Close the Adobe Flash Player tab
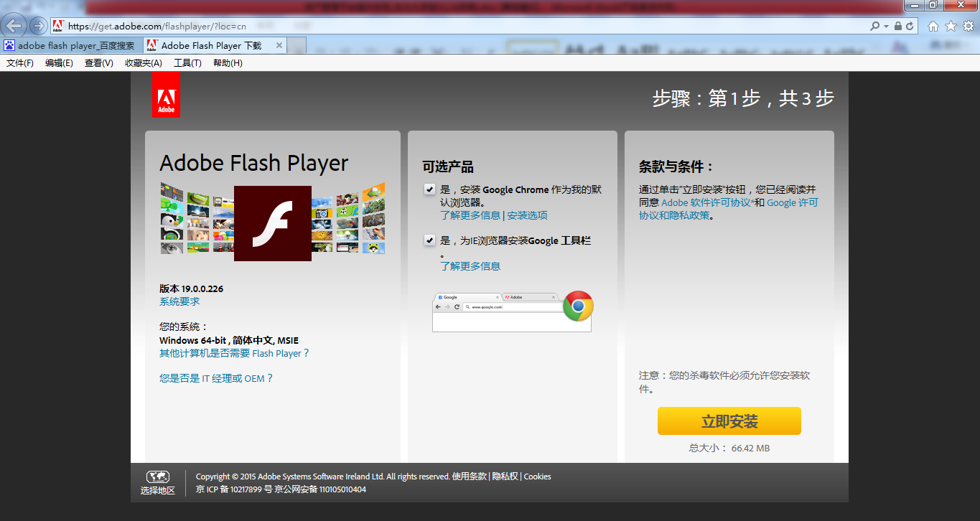Viewport: 980px width, 521px height. [279, 45]
